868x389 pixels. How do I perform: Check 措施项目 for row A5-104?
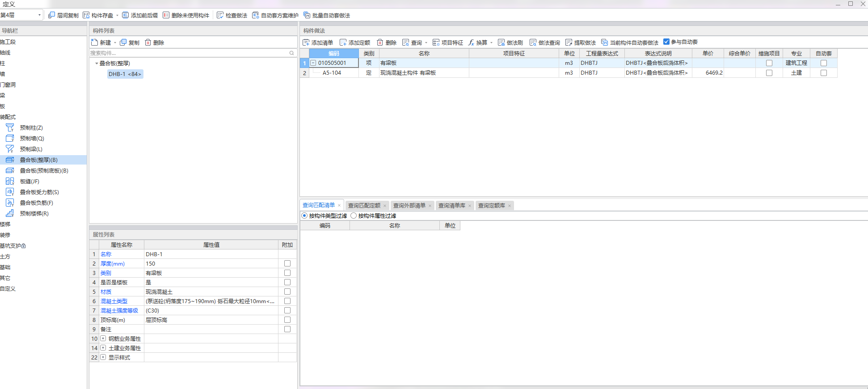[x=769, y=73]
